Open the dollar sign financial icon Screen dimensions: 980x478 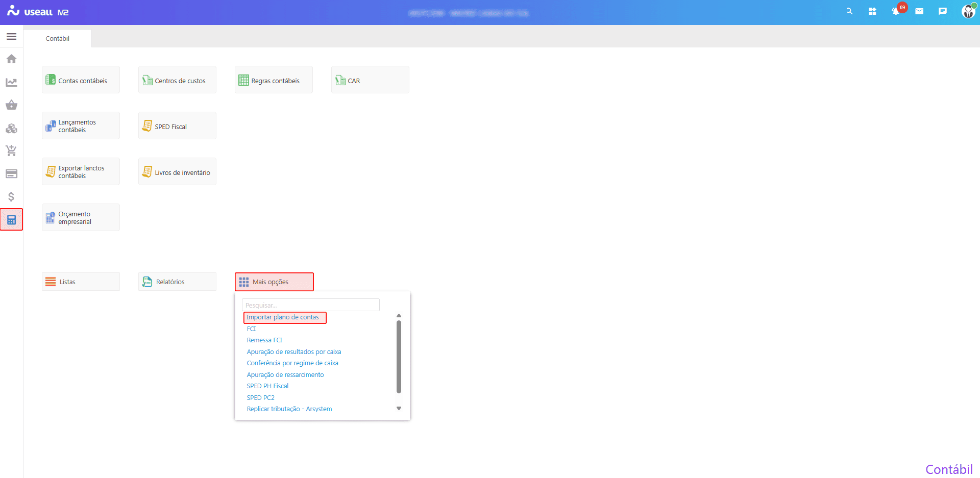[11, 197]
